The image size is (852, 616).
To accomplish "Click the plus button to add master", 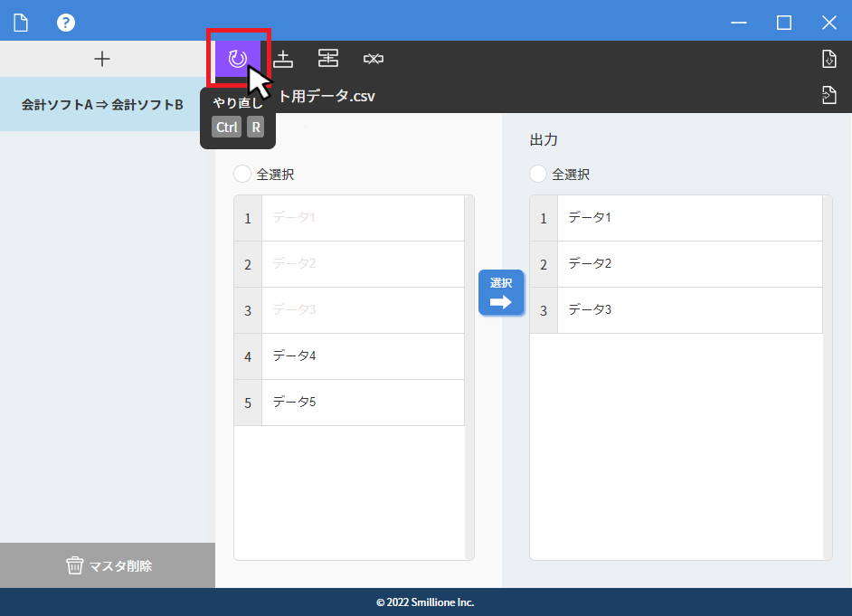I will tap(102, 59).
